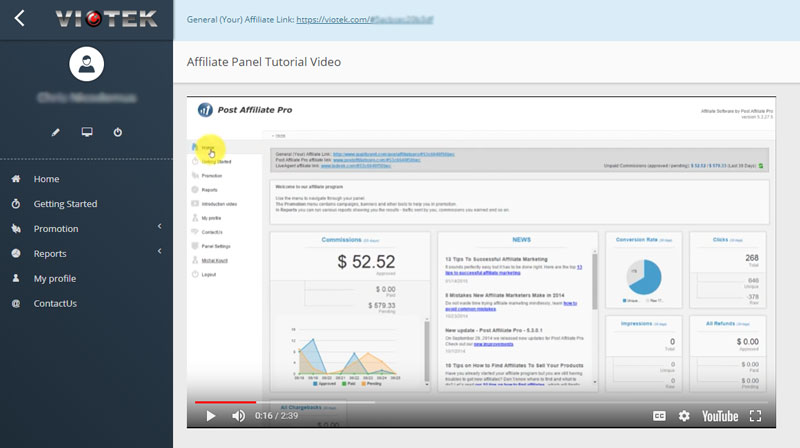The image size is (800, 448).
Task: Click the blurred username under avatar
Action: click(x=87, y=97)
